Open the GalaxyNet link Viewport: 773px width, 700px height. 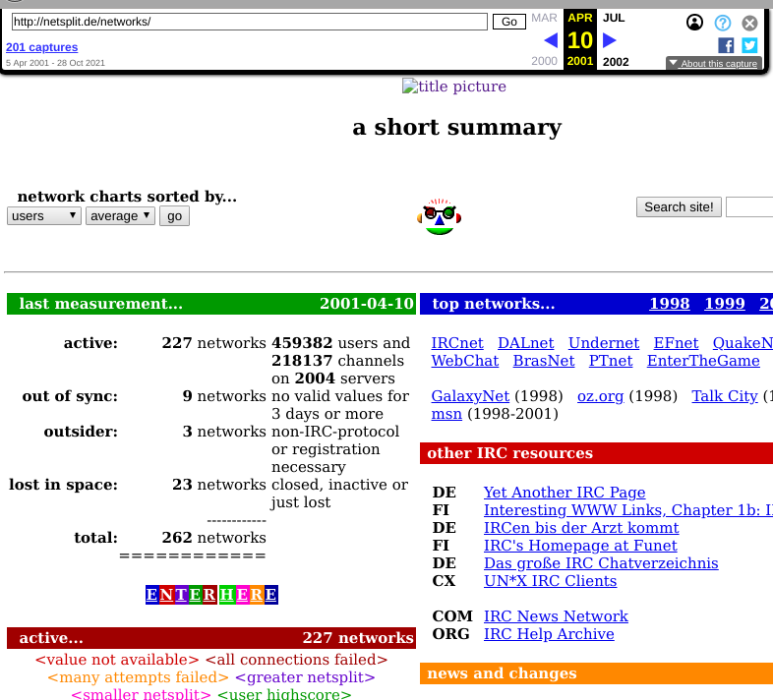[x=470, y=396]
